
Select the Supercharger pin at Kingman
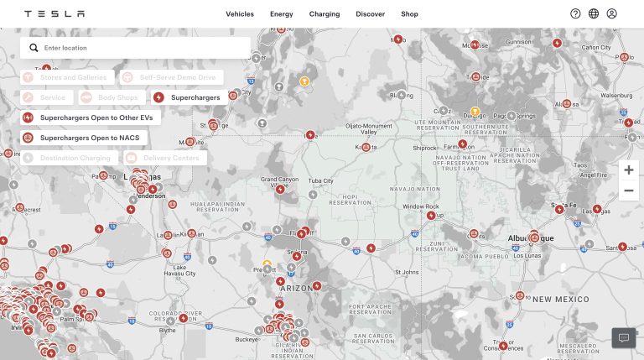[x=191, y=233]
